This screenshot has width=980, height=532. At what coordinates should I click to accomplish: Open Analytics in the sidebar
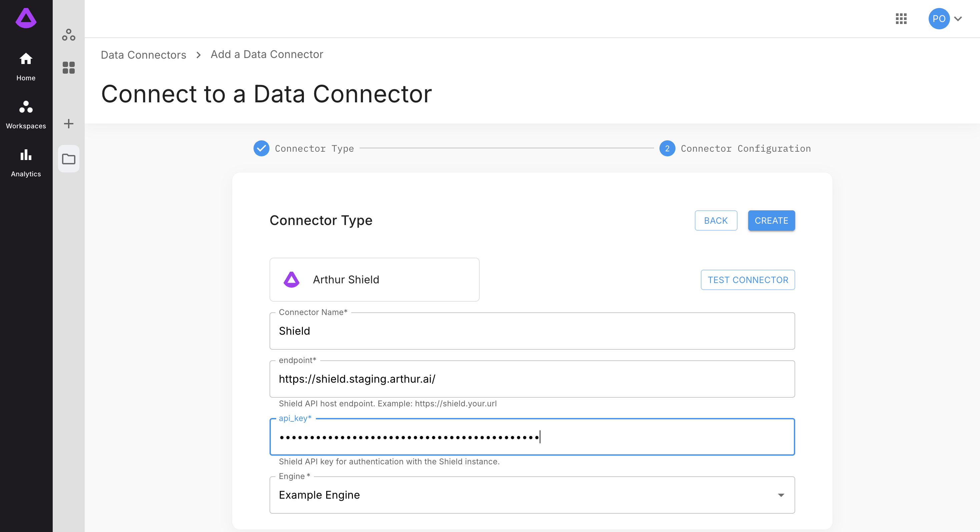(x=26, y=163)
